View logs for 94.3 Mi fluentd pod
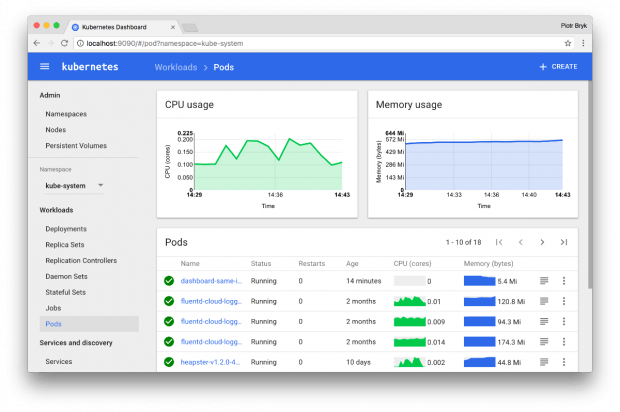620x412 pixels. pyautogui.click(x=544, y=321)
